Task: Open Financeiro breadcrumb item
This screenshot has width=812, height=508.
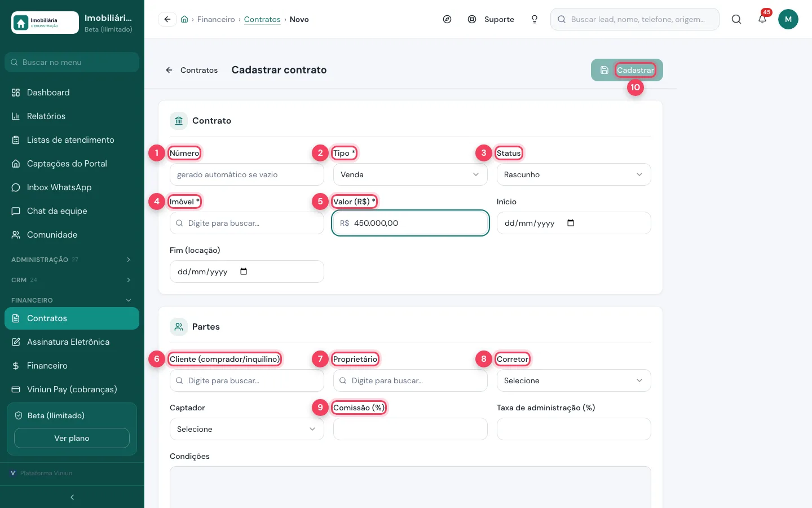Action: [216, 19]
